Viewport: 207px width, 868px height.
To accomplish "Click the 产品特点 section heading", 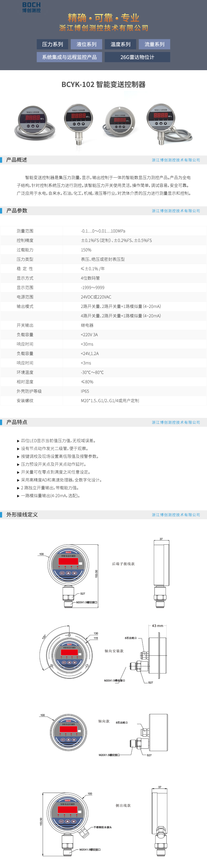I will click(17, 422).
